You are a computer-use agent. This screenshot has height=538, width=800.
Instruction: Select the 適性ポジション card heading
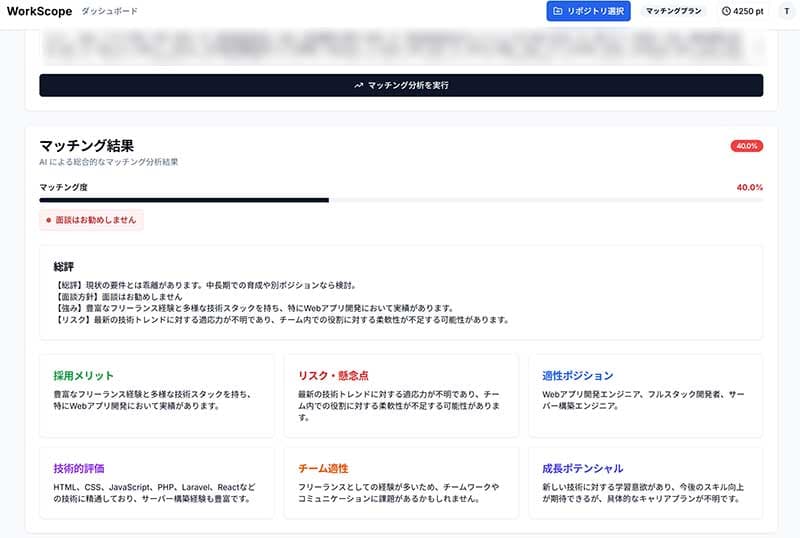coord(577,376)
